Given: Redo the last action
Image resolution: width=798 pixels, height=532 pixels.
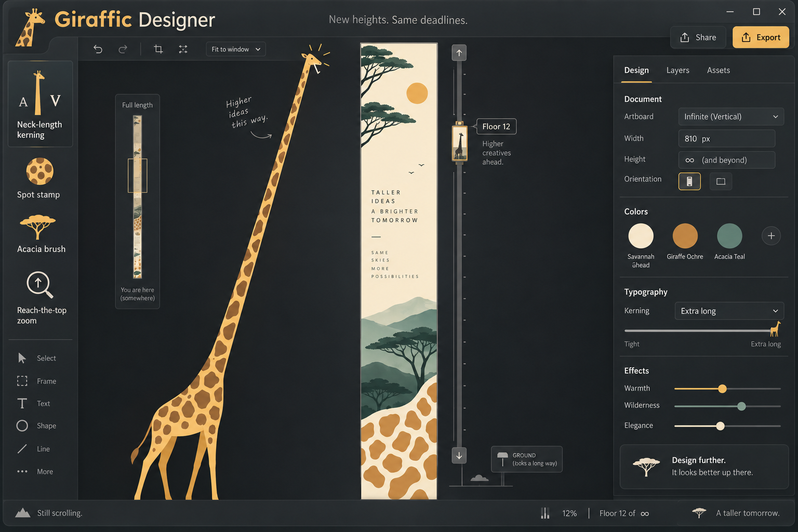Looking at the screenshot, I should point(123,49).
